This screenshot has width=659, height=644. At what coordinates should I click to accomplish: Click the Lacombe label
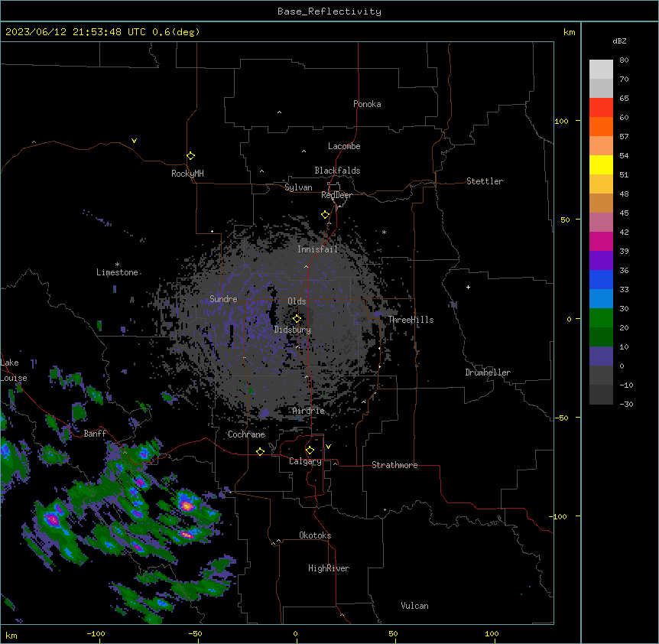click(344, 146)
